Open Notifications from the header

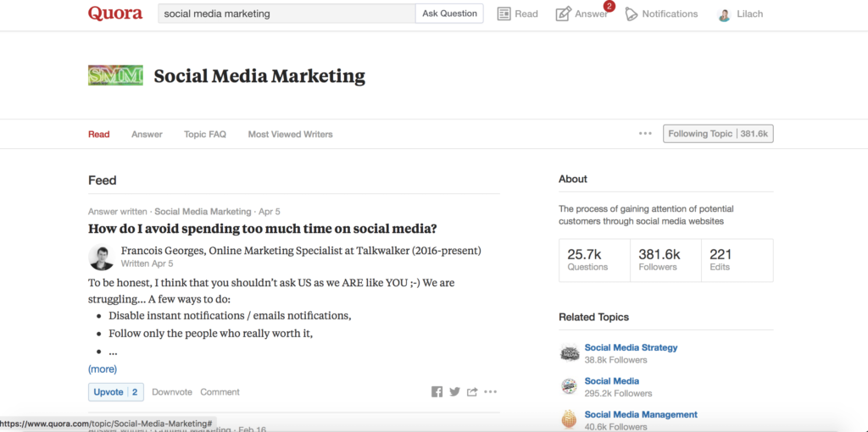coord(661,14)
